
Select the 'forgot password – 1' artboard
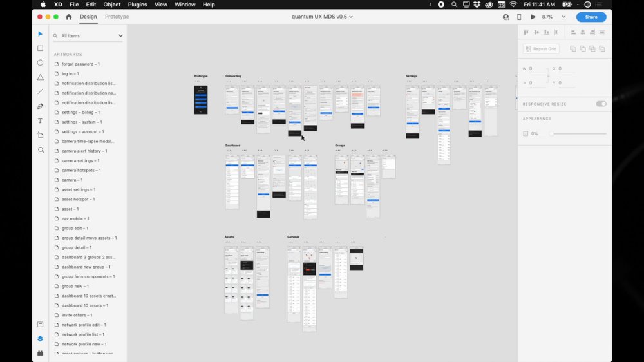[80, 64]
